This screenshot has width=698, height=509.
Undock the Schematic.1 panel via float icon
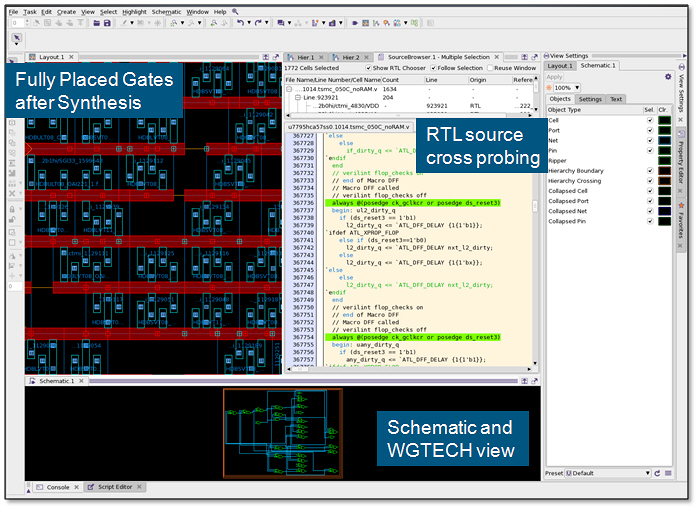tap(535, 381)
